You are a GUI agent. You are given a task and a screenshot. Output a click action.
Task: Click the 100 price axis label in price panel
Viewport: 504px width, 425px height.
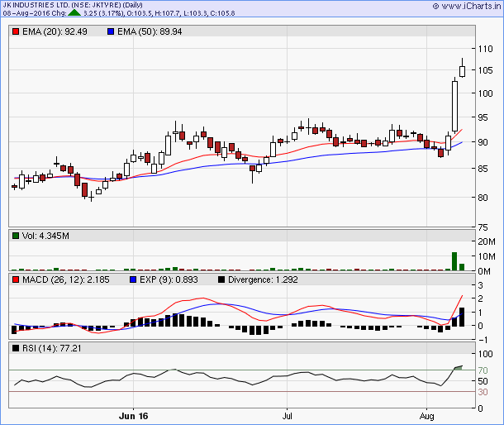pyautogui.click(x=485, y=93)
